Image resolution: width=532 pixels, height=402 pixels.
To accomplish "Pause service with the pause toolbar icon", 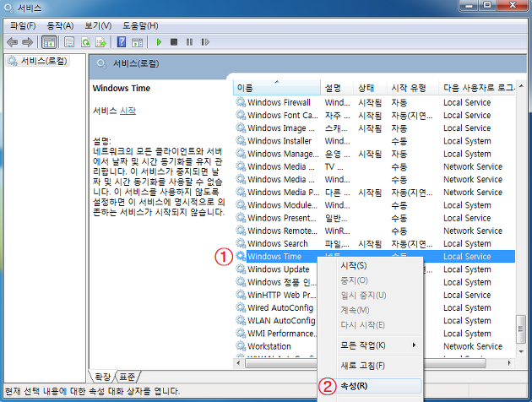I will coord(189,42).
